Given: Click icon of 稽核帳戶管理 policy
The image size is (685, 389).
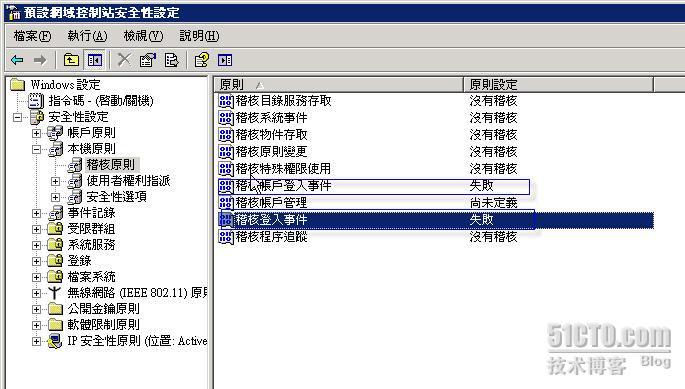Looking at the screenshot, I should coord(226,203).
